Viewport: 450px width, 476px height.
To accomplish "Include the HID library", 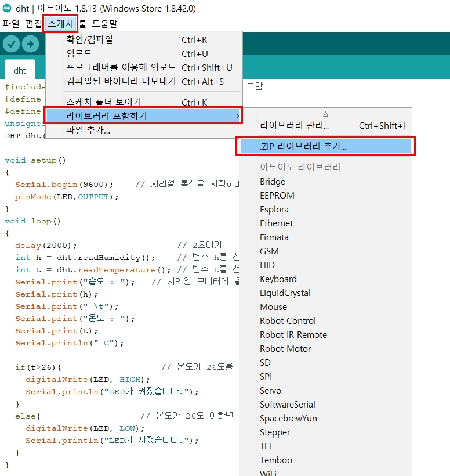I will (x=326, y=265).
